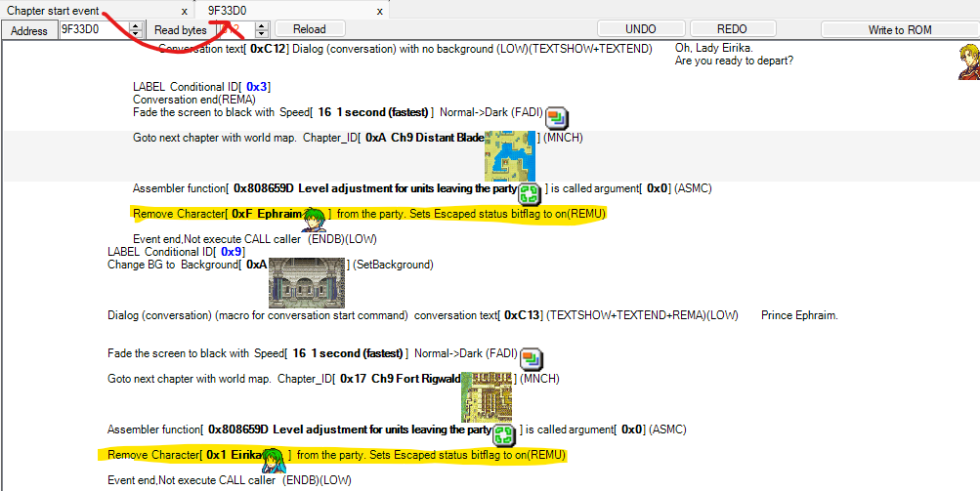Select the Conversation end(REMA) row
Image resolution: width=980 pixels, height=491 pixels.
[x=194, y=100]
